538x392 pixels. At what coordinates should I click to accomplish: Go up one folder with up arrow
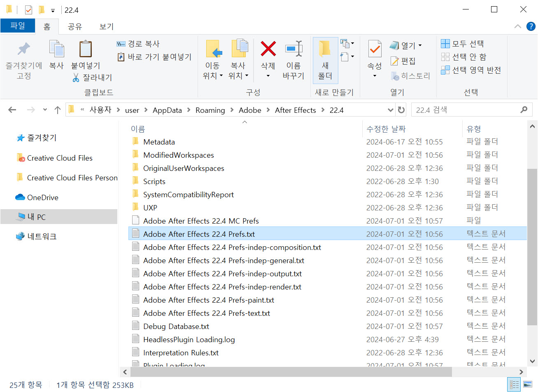[58, 110]
